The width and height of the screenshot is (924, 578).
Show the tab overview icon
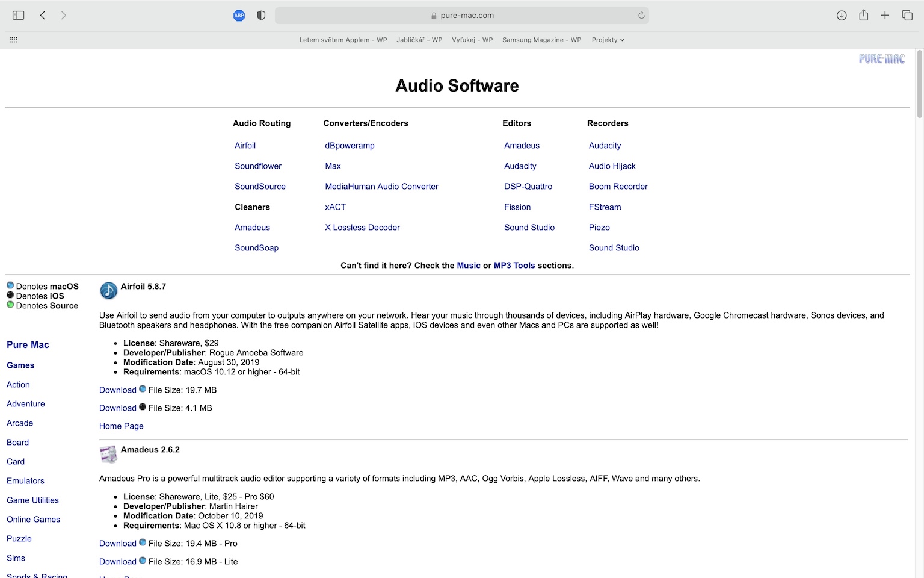[x=907, y=16]
